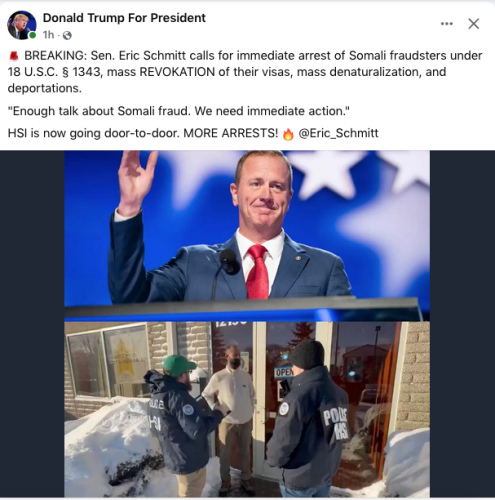The image size is (495, 500).
Task: Open the three-dot post options menu
Action: coord(446,24)
